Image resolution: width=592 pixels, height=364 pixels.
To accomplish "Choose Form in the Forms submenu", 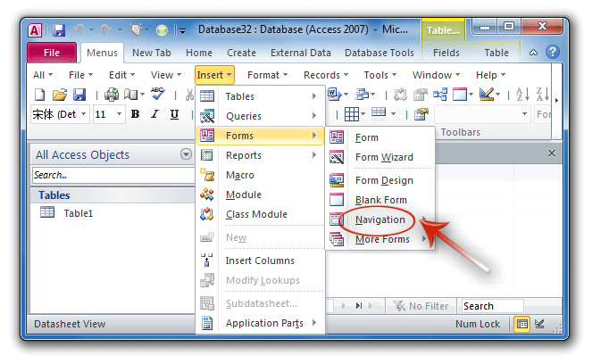I will (x=380, y=137).
